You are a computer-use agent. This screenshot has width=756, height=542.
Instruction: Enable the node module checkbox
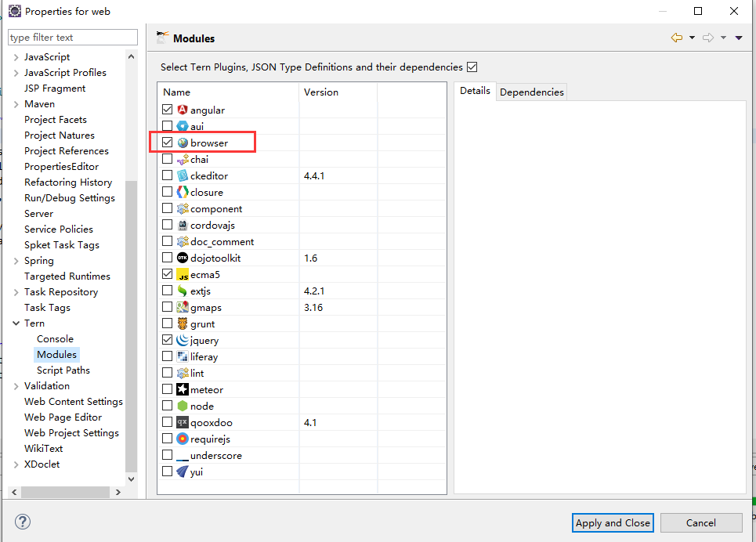pos(168,406)
